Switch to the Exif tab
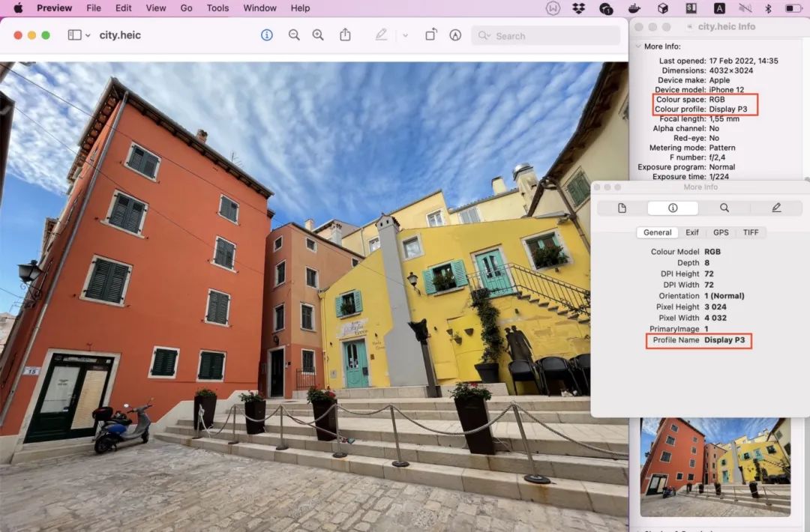 point(691,233)
